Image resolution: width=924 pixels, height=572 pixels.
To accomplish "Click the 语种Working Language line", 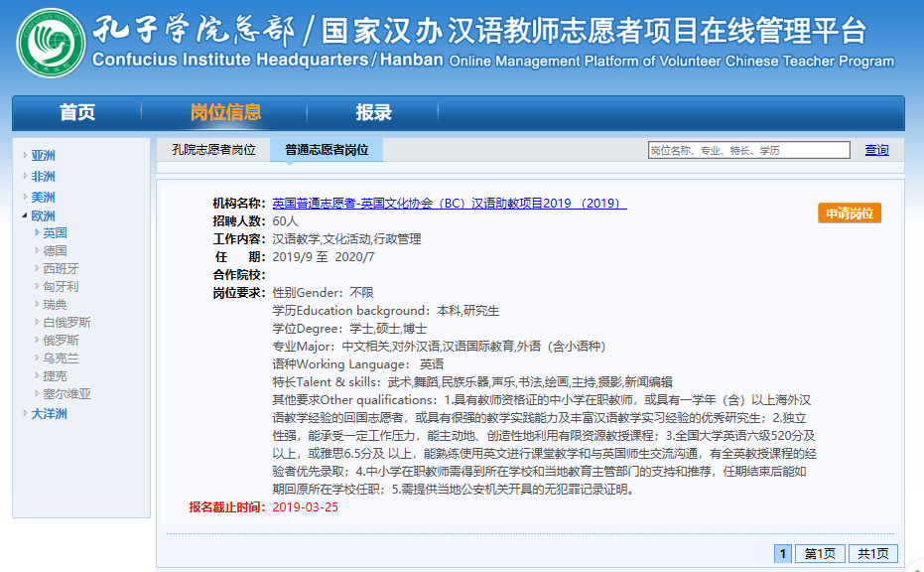I will coord(357,364).
